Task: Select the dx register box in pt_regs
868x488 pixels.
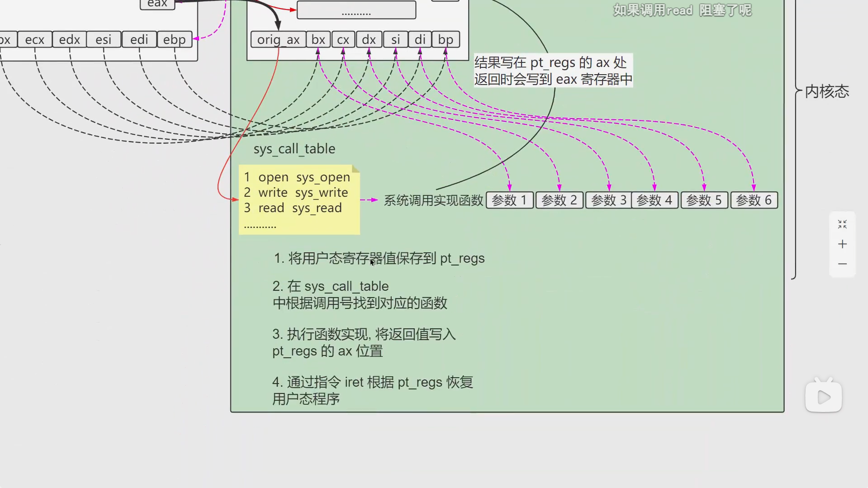Action: [369, 39]
